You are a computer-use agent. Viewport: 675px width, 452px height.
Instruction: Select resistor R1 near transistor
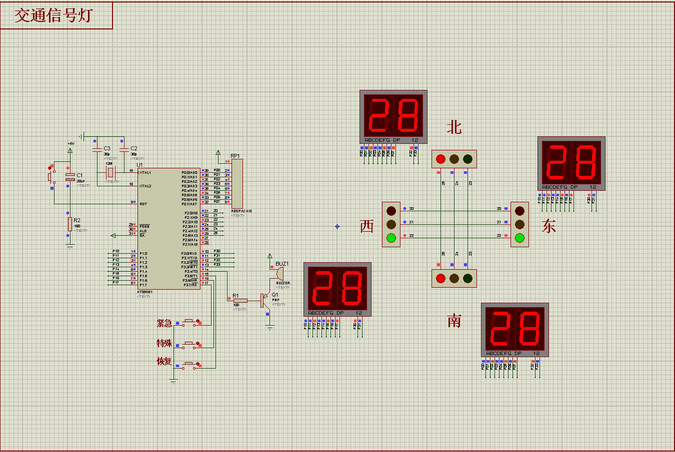[x=240, y=300]
